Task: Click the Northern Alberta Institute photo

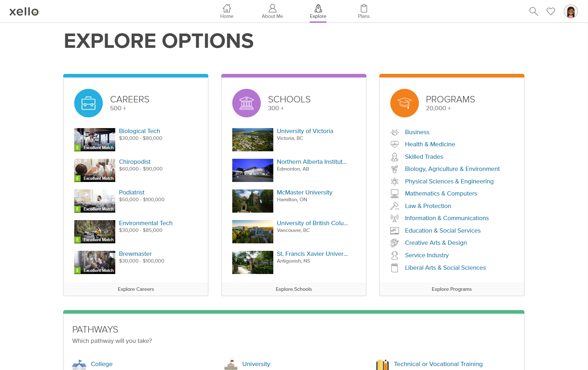Action: pyautogui.click(x=253, y=170)
